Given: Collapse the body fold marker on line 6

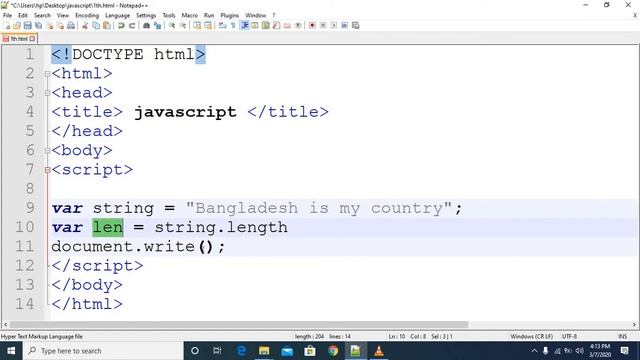Looking at the screenshot, I should pos(47,151).
